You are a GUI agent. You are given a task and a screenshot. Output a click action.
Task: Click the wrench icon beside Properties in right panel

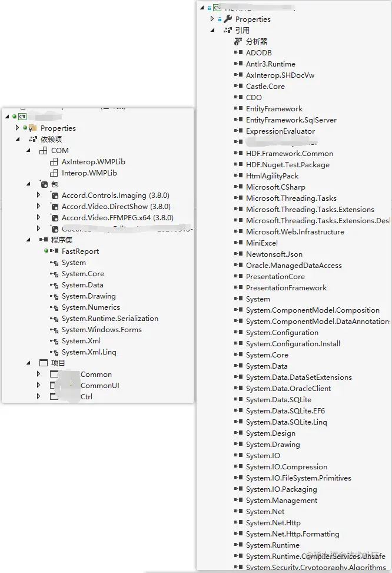(x=228, y=19)
